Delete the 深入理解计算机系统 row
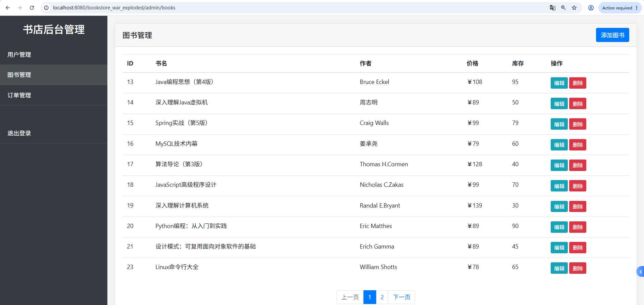The image size is (644, 305). pos(578,206)
